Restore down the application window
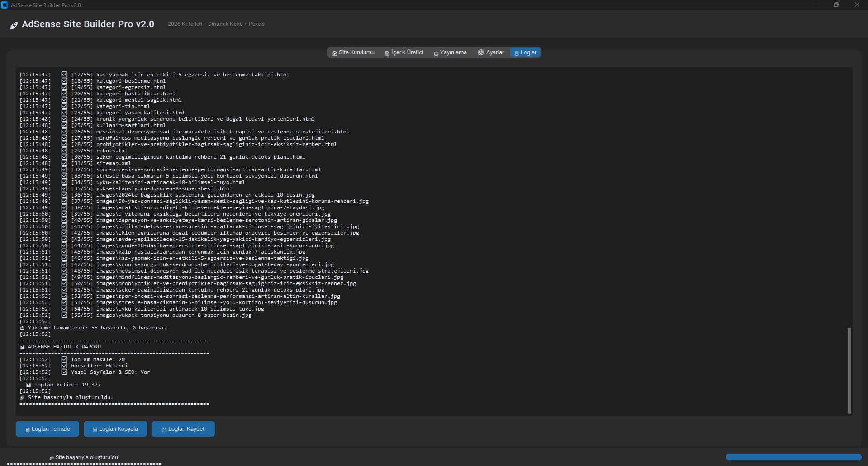 pyautogui.click(x=836, y=5)
